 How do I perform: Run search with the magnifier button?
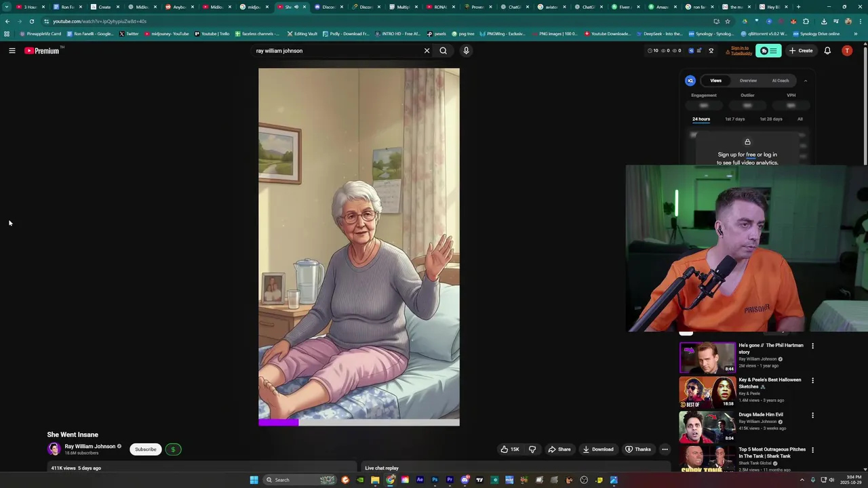(443, 51)
